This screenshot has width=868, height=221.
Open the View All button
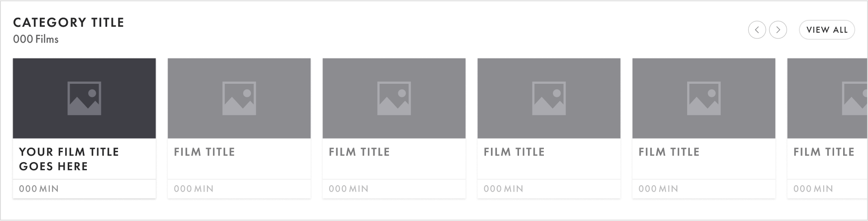pyautogui.click(x=827, y=30)
